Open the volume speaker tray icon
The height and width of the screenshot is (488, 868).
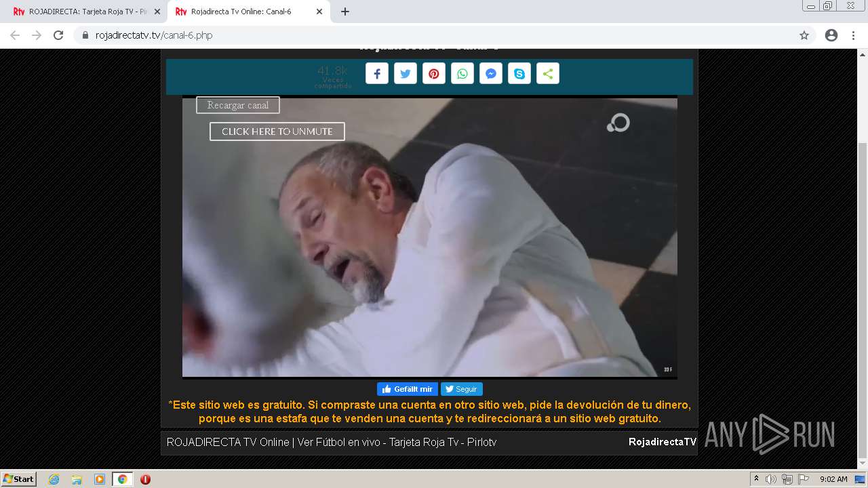(771, 479)
